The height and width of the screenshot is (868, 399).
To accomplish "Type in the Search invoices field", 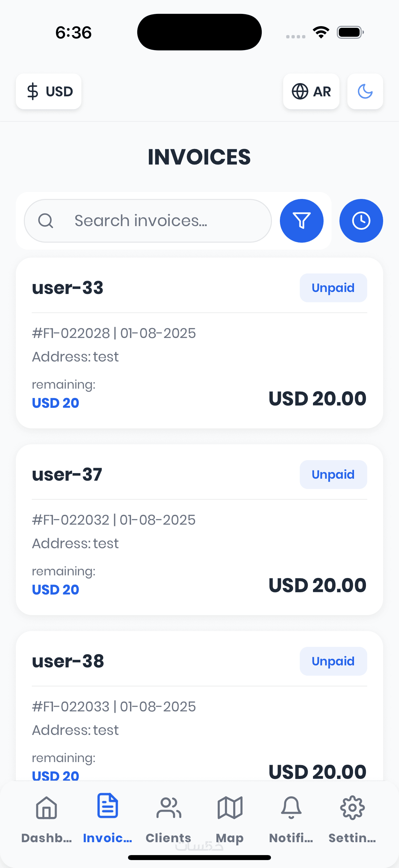I will point(162,221).
